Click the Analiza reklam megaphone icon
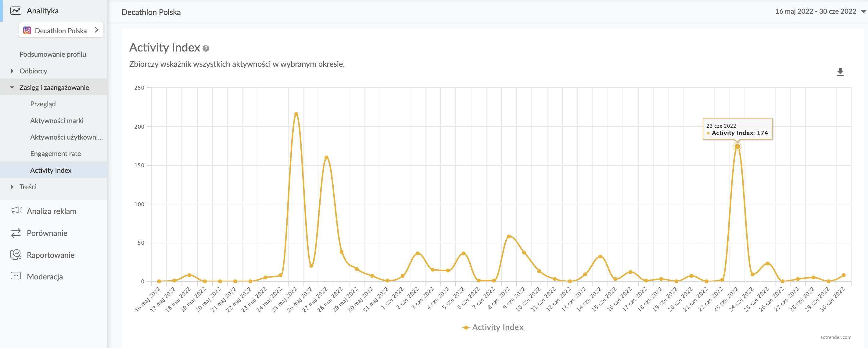This screenshot has width=868, height=348. (16, 211)
